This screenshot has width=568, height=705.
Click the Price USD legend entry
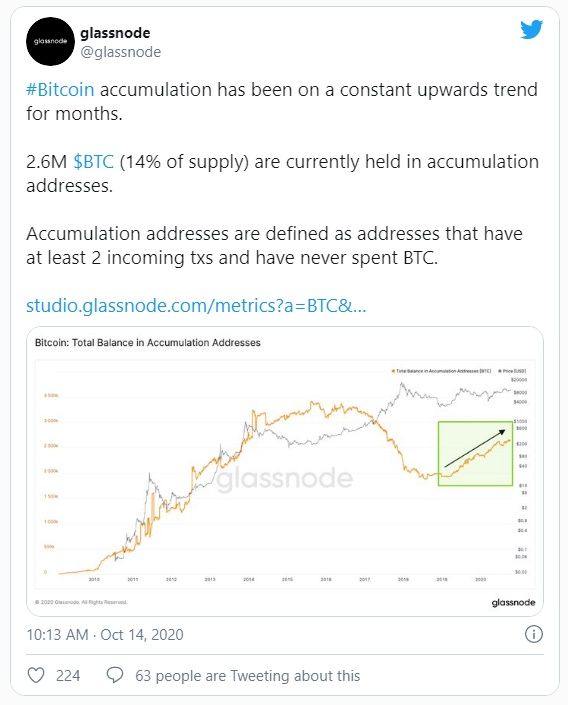pyautogui.click(x=512, y=371)
